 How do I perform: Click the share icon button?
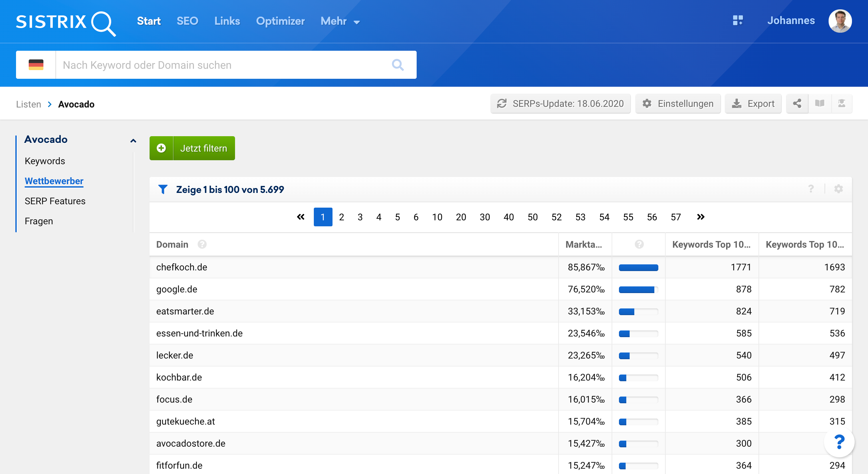click(797, 103)
